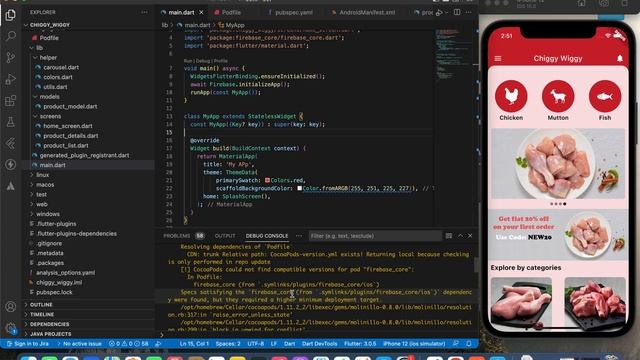Click the debug console filter field

coord(375,236)
